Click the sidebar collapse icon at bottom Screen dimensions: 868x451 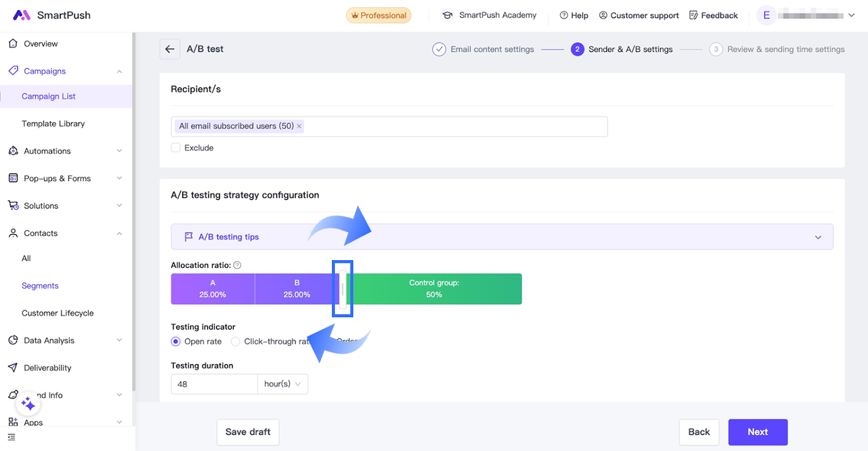(12, 437)
